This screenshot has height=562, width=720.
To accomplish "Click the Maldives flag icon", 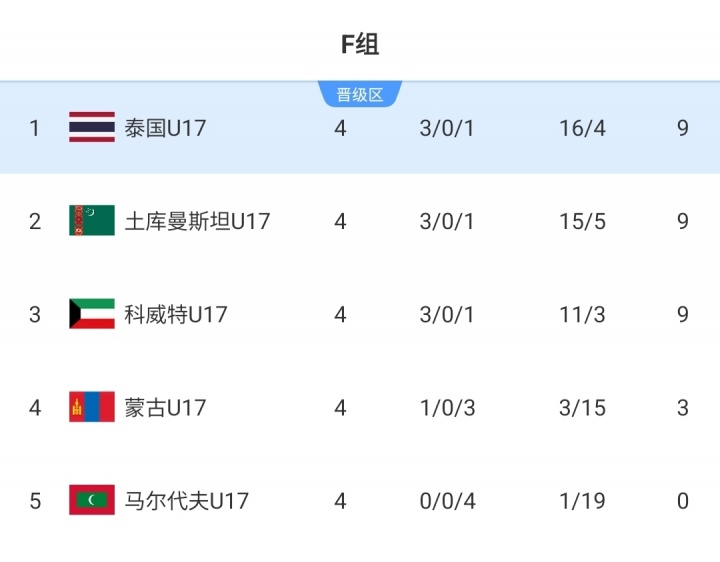I will tap(91, 500).
